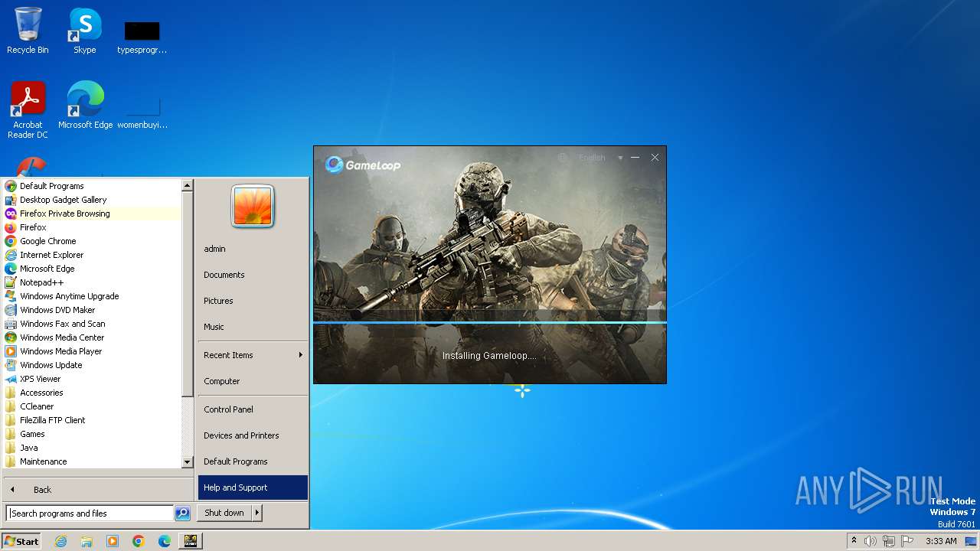The image size is (980, 551).
Task: Open Google Chrome from taskbar
Action: (x=139, y=541)
